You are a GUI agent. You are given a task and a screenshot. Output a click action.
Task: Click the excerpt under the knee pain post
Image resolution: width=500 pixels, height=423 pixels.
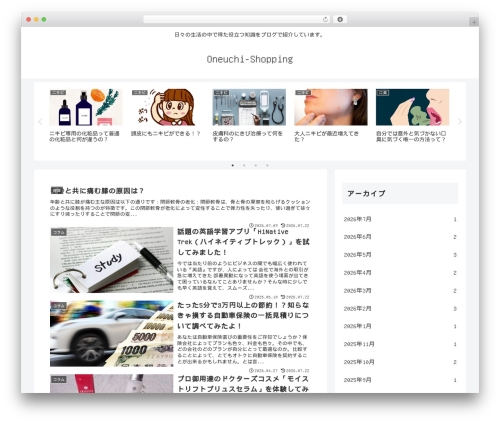tap(180, 208)
